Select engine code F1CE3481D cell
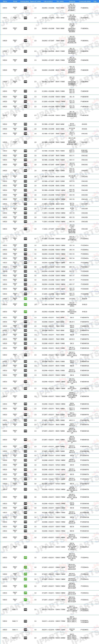The width and height of the screenshot is (99, 644). point(85,638)
